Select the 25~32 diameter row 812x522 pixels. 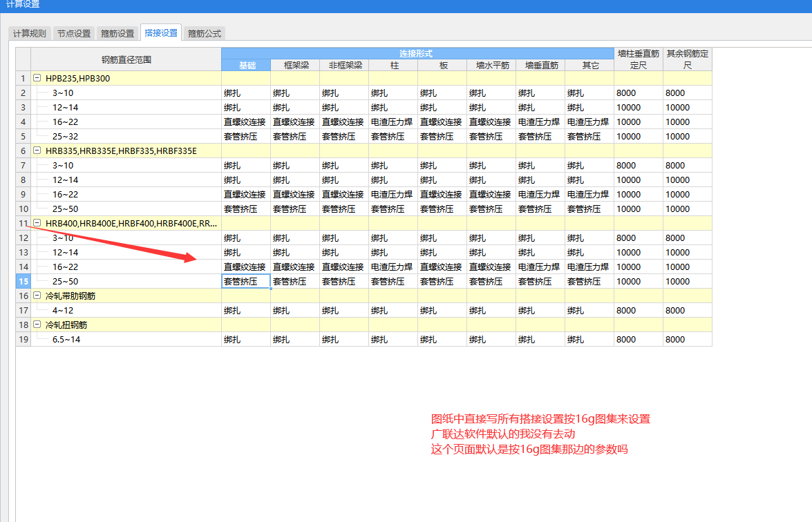point(126,137)
